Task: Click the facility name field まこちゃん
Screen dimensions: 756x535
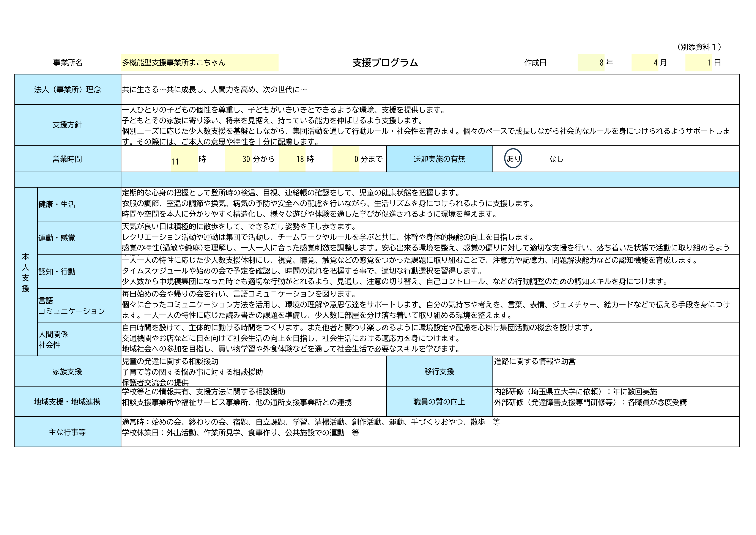Action: point(200,63)
